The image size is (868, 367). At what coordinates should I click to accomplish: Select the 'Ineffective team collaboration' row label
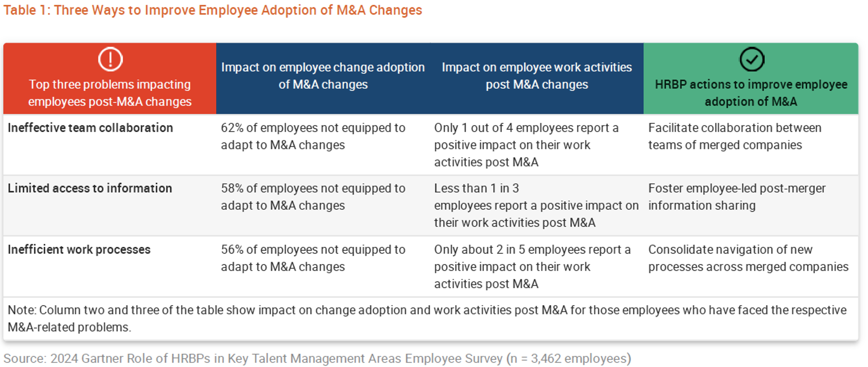[91, 128]
